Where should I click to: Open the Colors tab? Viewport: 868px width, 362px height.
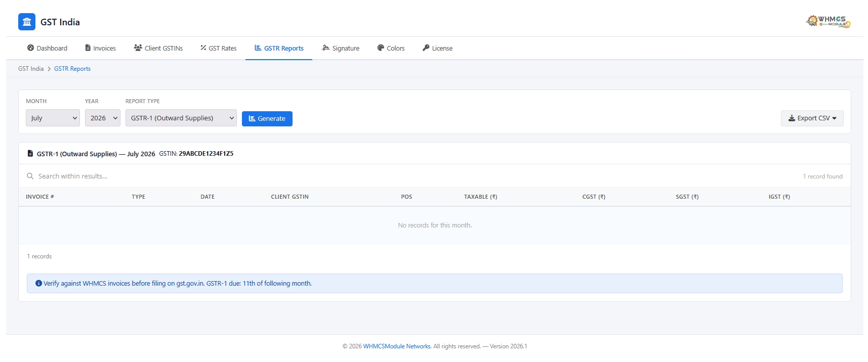(x=391, y=48)
